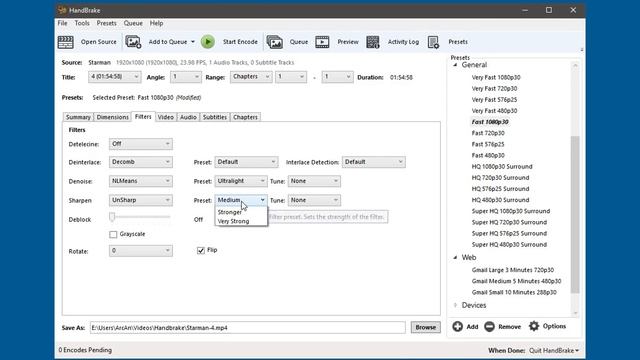Switch to the Chapters tab
The width and height of the screenshot is (640, 360).
pyautogui.click(x=245, y=117)
